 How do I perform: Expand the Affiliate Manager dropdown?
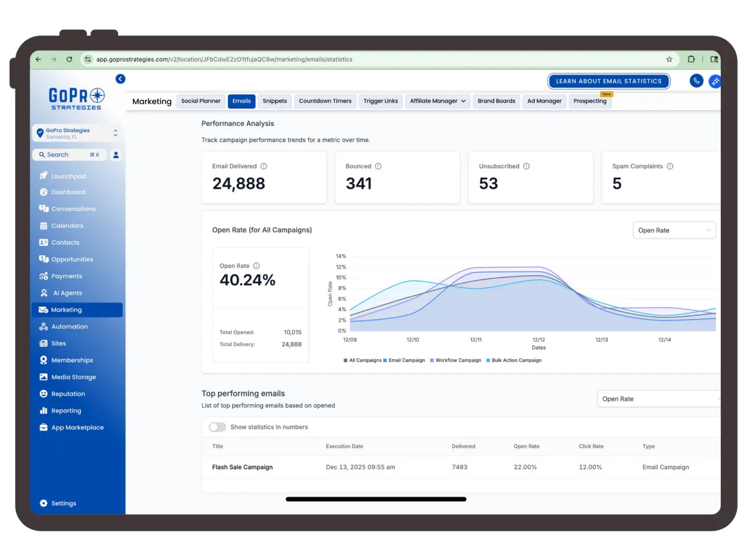[x=438, y=101]
